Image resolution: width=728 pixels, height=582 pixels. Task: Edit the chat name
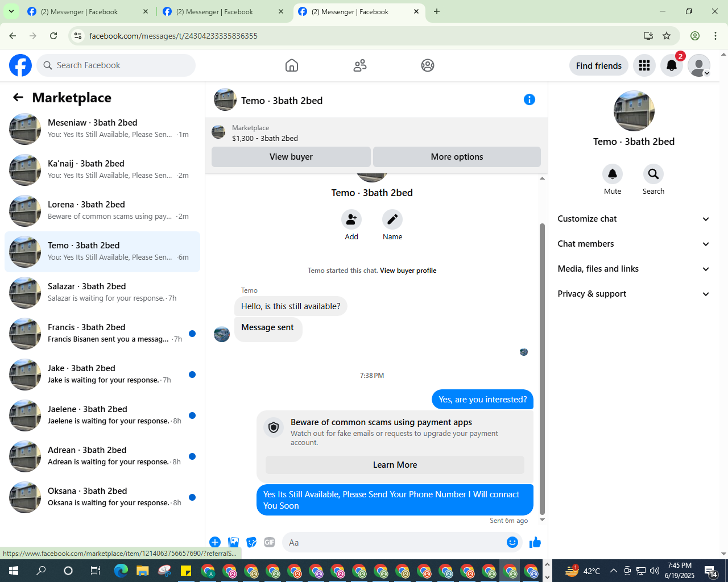pos(392,219)
